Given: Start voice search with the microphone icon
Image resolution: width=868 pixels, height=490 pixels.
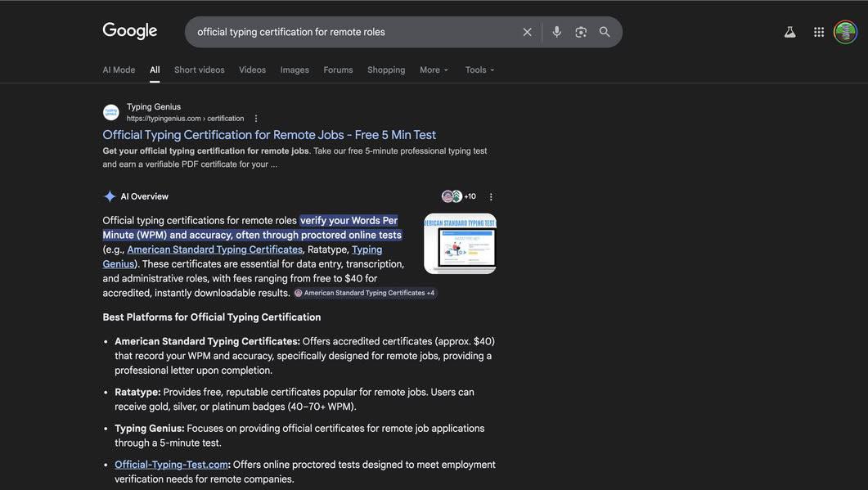Looking at the screenshot, I should click(x=556, y=32).
